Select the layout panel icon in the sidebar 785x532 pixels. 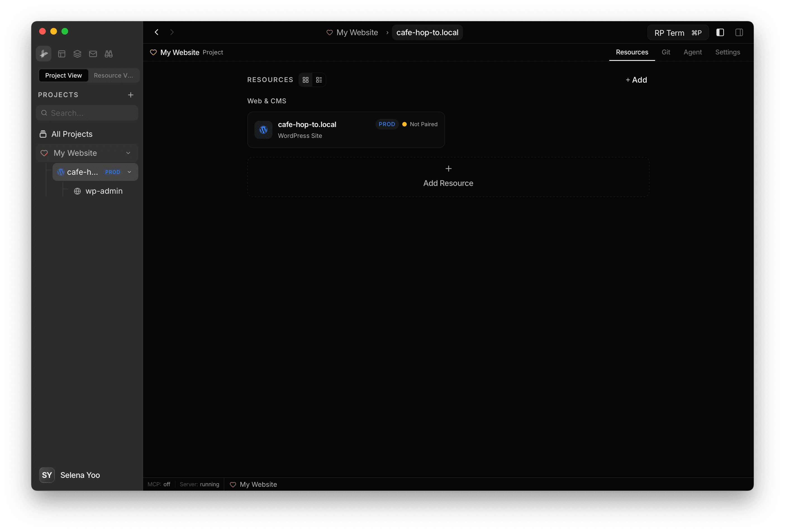point(62,54)
